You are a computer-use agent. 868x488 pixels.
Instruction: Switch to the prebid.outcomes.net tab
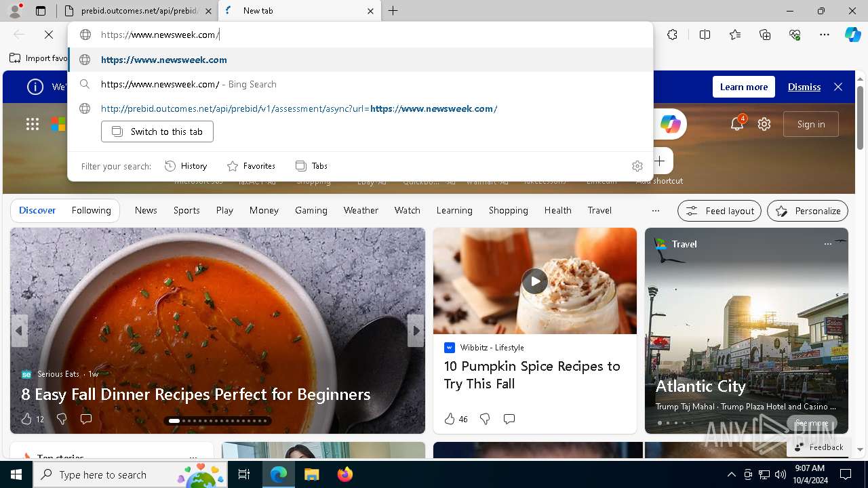tap(138, 11)
